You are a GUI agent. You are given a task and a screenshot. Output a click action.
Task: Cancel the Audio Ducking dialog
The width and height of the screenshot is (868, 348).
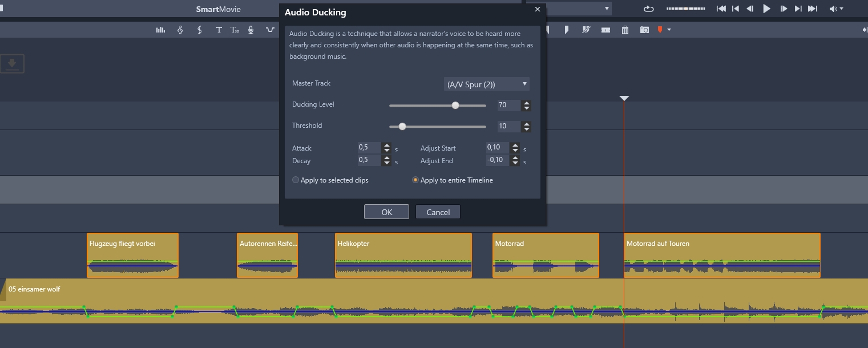[438, 212]
